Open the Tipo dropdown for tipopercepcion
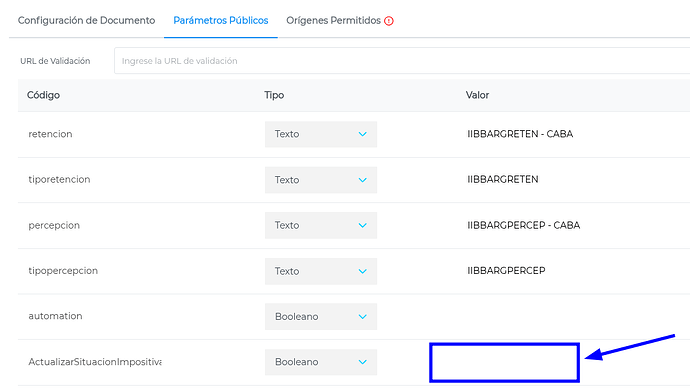 click(321, 271)
